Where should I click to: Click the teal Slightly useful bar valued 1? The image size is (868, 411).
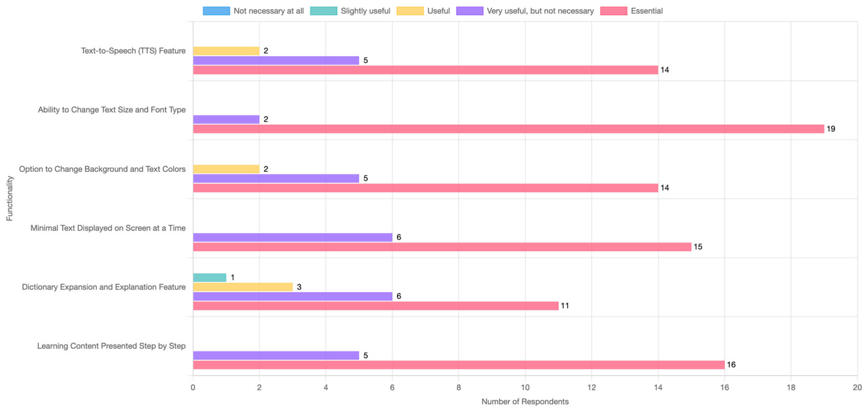click(x=209, y=278)
